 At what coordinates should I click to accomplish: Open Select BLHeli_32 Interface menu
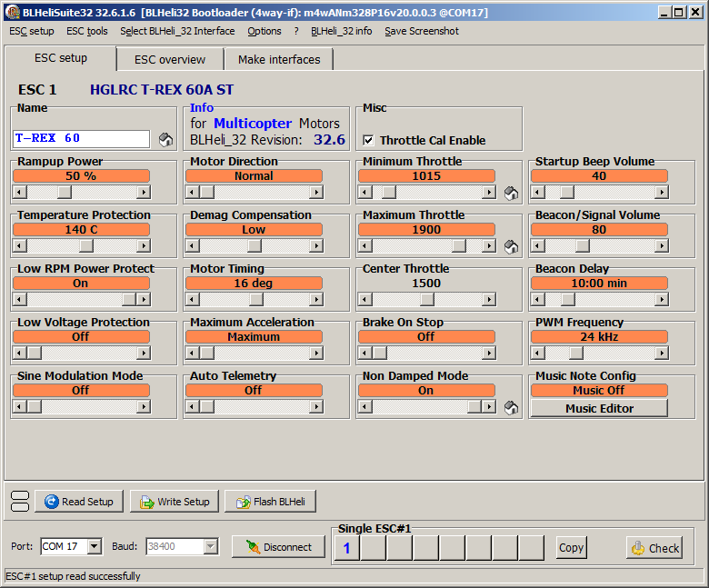pyautogui.click(x=177, y=31)
